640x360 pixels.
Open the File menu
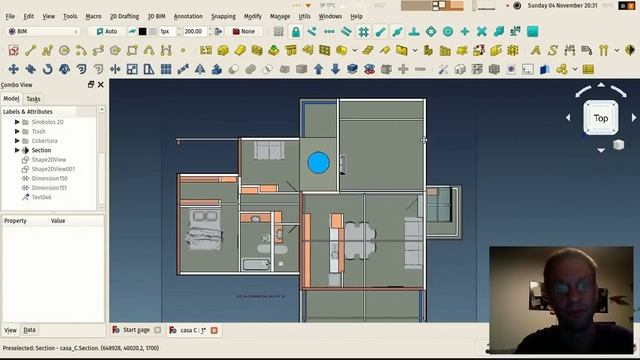click(10, 16)
